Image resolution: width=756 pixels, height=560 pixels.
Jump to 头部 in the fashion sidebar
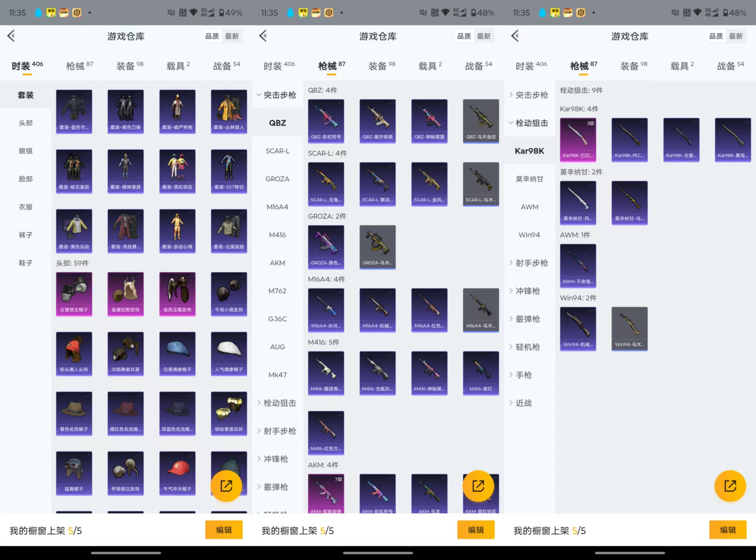coord(25,123)
